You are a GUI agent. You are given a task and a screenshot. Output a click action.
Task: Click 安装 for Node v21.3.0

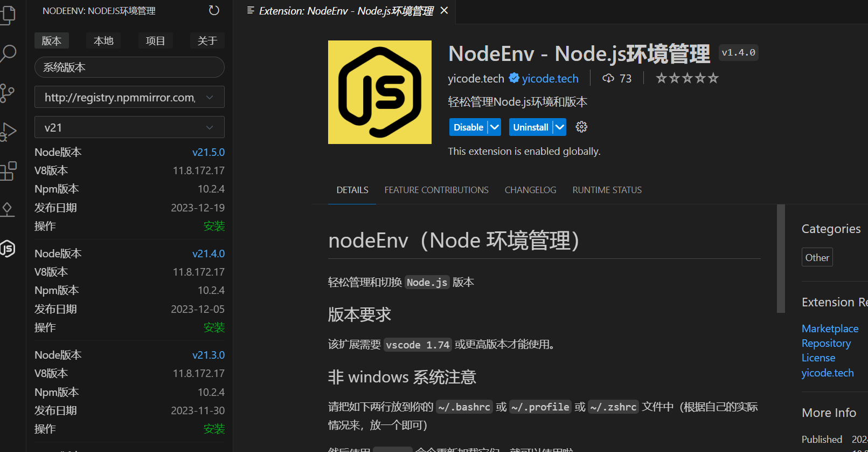214,429
